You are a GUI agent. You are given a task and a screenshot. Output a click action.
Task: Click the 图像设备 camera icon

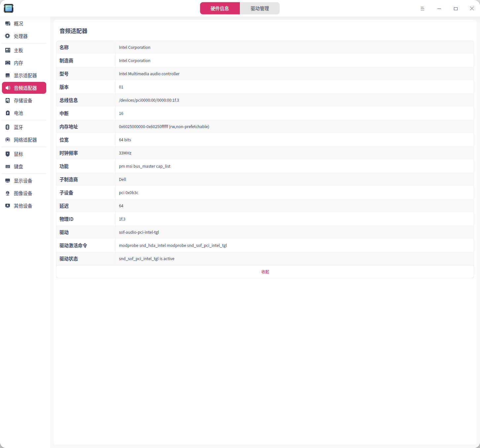(8, 193)
